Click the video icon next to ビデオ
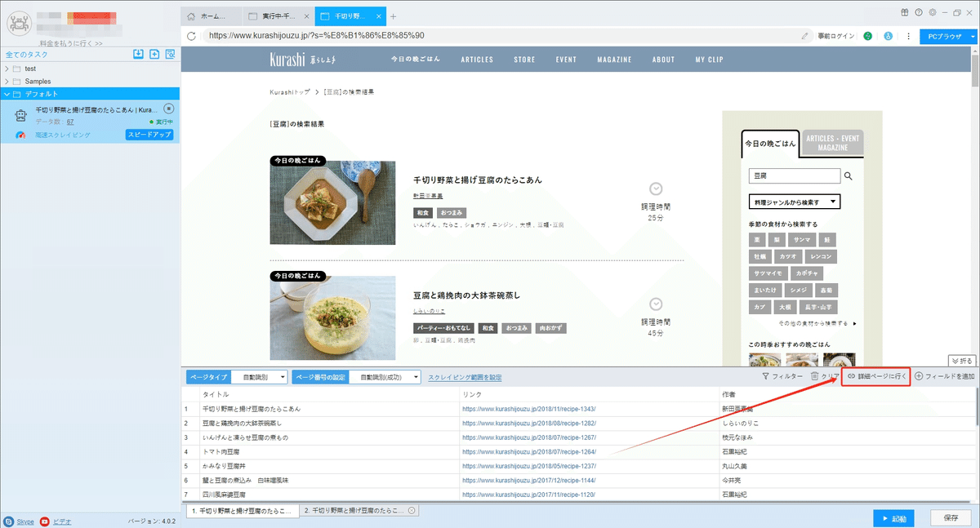The image size is (980, 528). (x=45, y=521)
